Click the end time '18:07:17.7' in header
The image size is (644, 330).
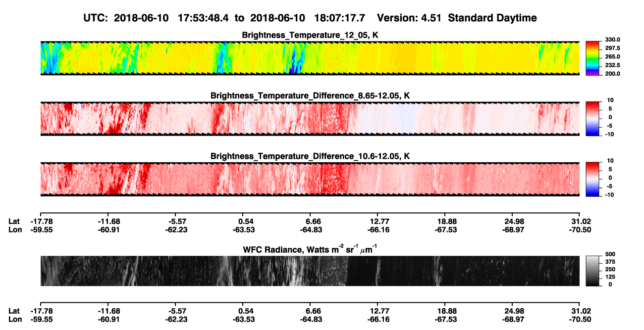pyautogui.click(x=340, y=18)
